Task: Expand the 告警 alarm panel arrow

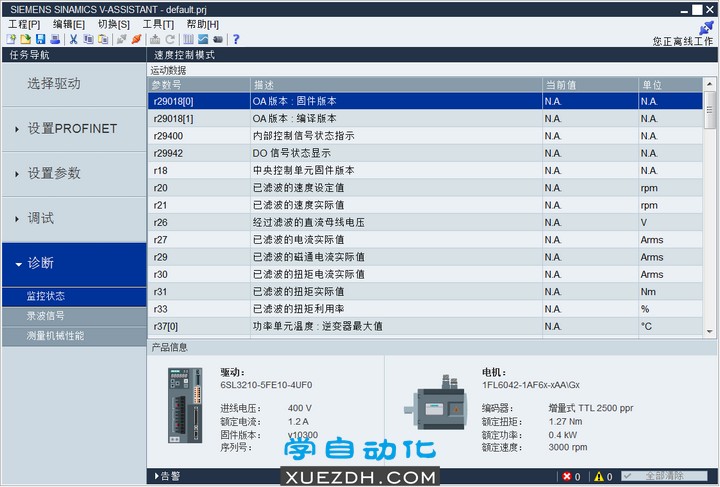Action: (157, 476)
